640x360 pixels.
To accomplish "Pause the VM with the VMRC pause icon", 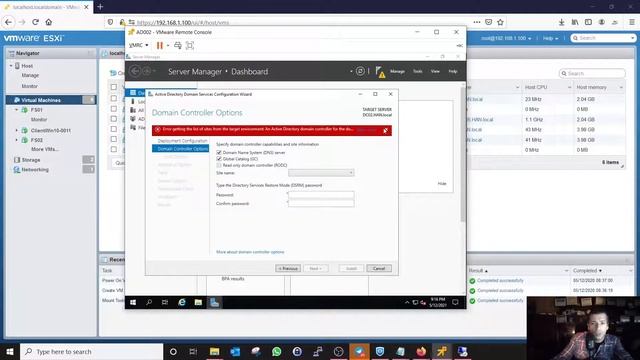I will tap(160, 45).
